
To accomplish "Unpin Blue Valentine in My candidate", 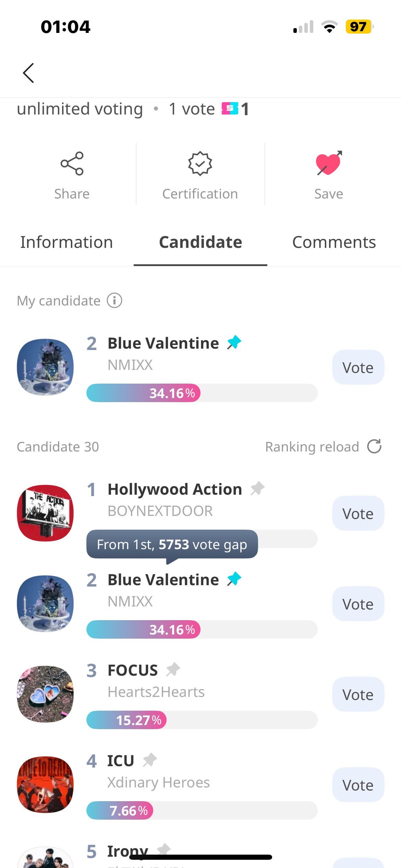I will [x=234, y=342].
